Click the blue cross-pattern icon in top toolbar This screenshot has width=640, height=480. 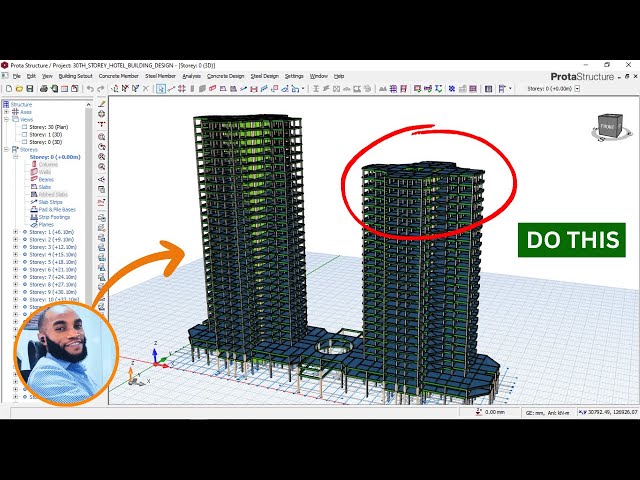[x=452, y=89]
